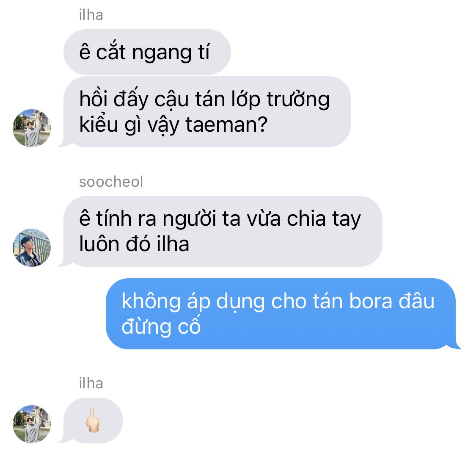
Task: Click the "soocheol" sender name label
Action: pyautogui.click(x=111, y=182)
